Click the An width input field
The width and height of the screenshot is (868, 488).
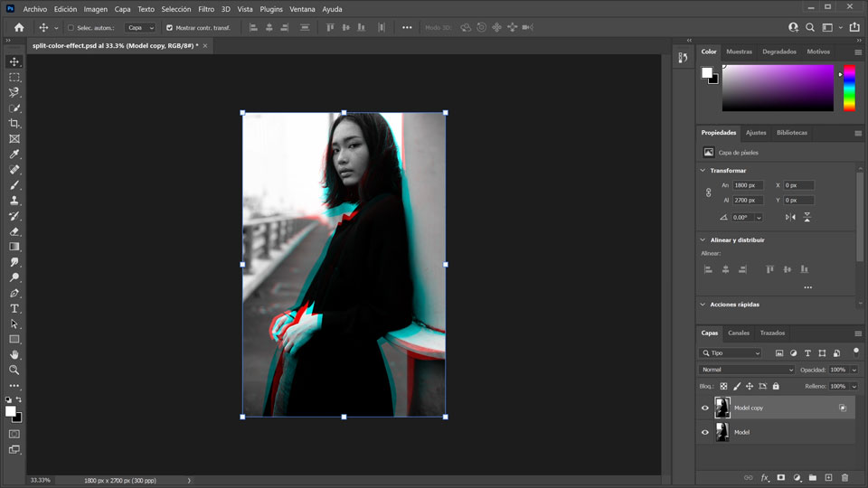coord(748,185)
